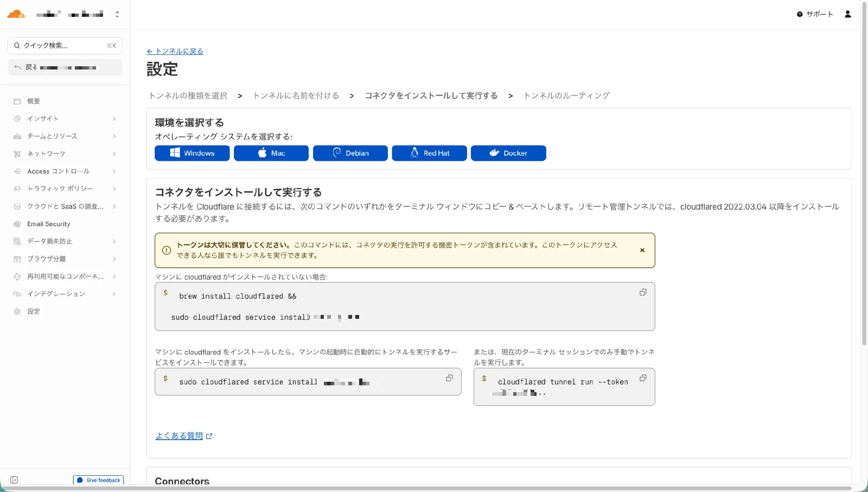This screenshot has width=868, height=492.
Task: Copy the brew install cloudflared command
Action: pyautogui.click(x=643, y=292)
